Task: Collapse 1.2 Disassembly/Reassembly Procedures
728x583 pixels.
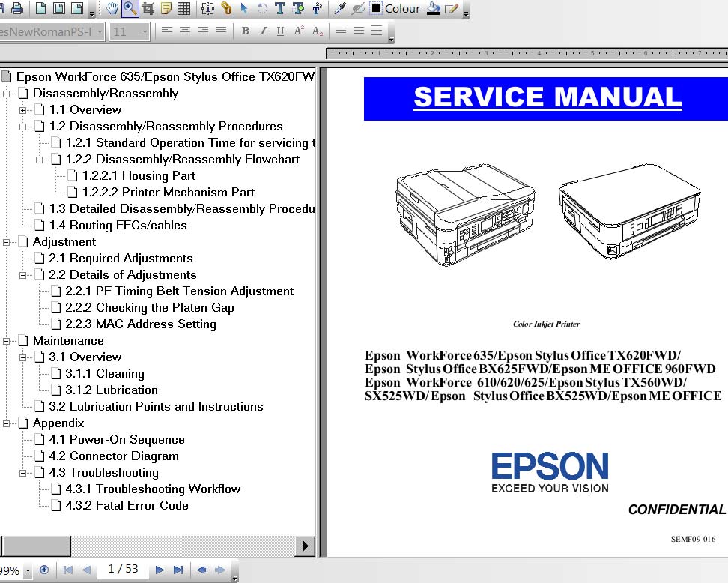Action: point(22,127)
